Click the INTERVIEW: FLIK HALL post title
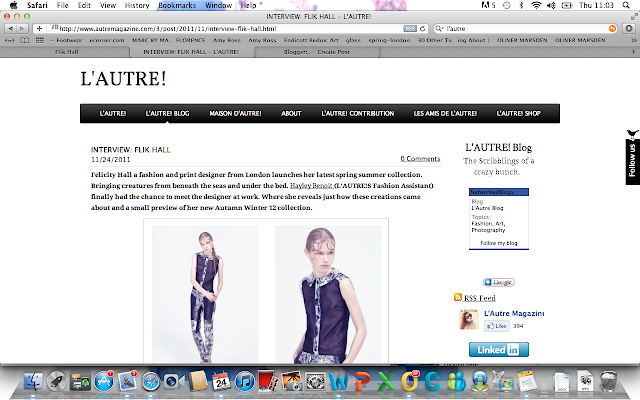The image size is (640, 400). tap(131, 150)
